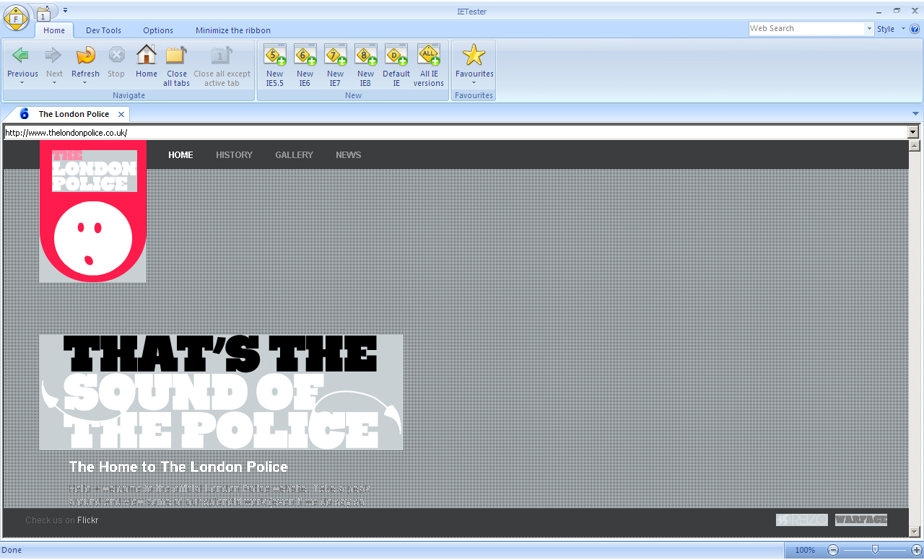The width and height of the screenshot is (924, 560).
Task: Click The London Police logo badge
Action: pos(94,211)
